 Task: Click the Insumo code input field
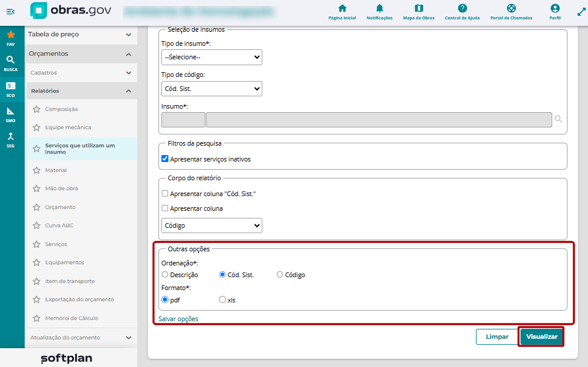(183, 120)
